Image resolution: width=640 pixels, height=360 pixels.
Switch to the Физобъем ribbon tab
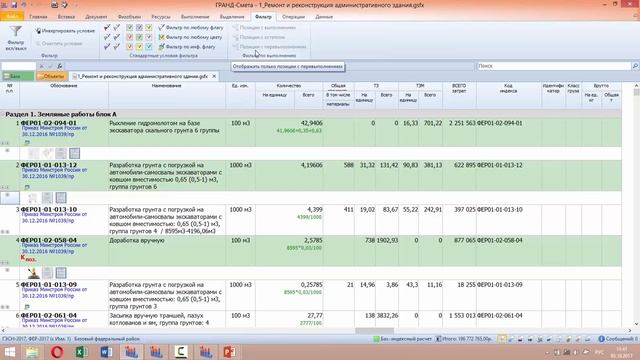tap(129, 17)
